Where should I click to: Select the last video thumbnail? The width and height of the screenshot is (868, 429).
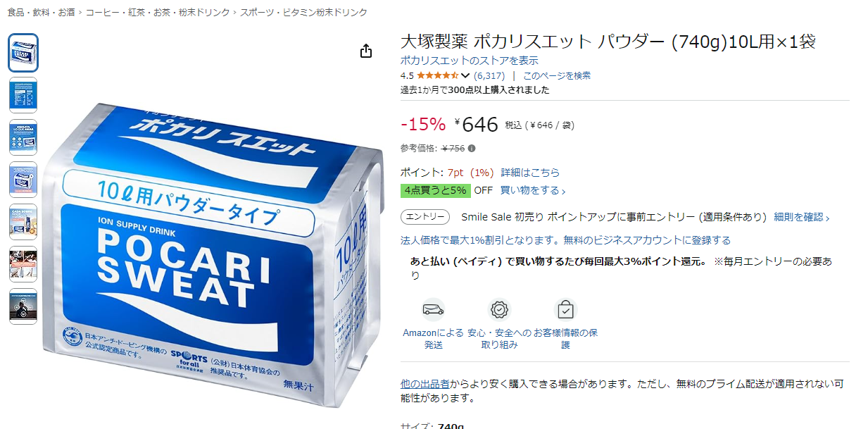click(x=23, y=306)
